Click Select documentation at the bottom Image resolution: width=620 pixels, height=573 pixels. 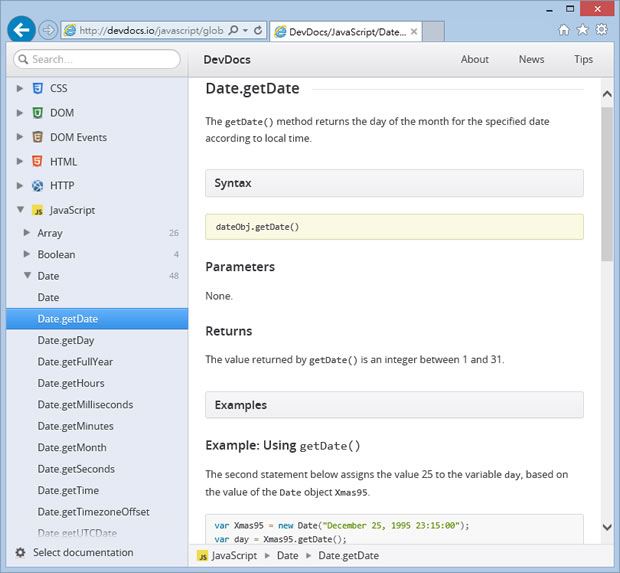(82, 552)
